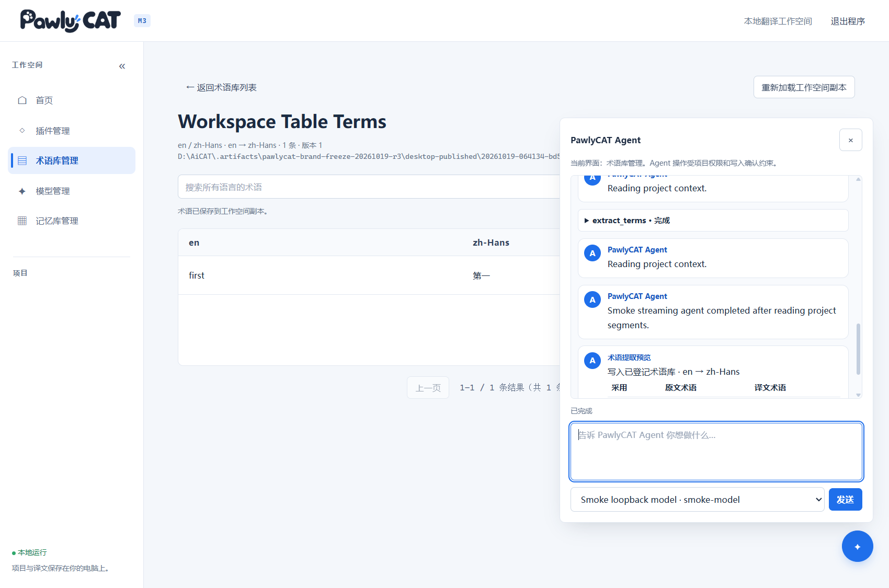Screen dimensions: 889x588
Task: Click the 译文术语 column header
Action: click(770, 388)
